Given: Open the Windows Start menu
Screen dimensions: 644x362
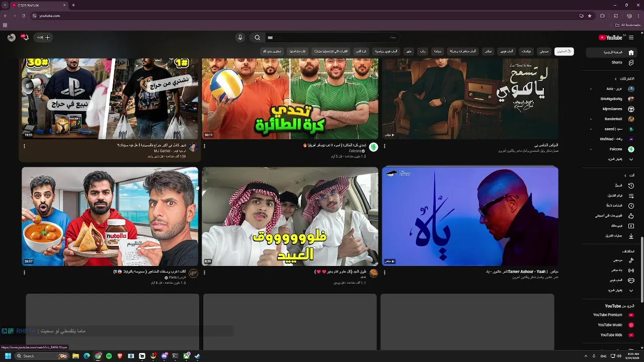Looking at the screenshot, I should (8, 356).
